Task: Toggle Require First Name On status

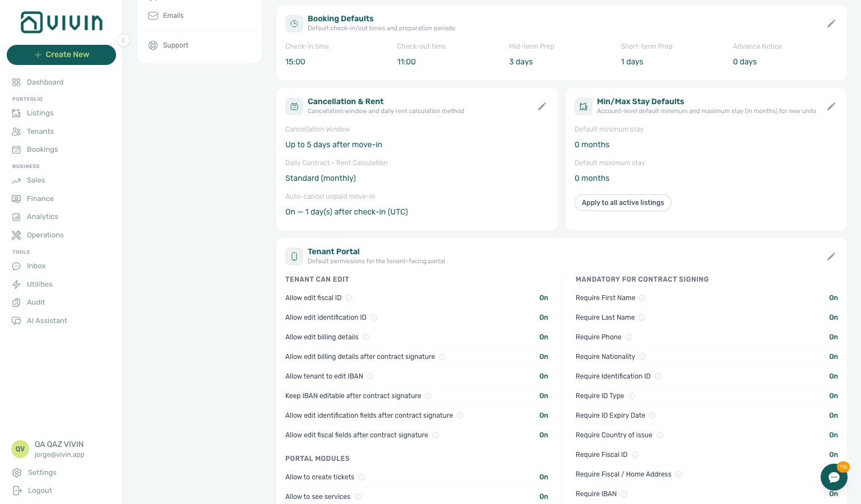Action: (834, 298)
